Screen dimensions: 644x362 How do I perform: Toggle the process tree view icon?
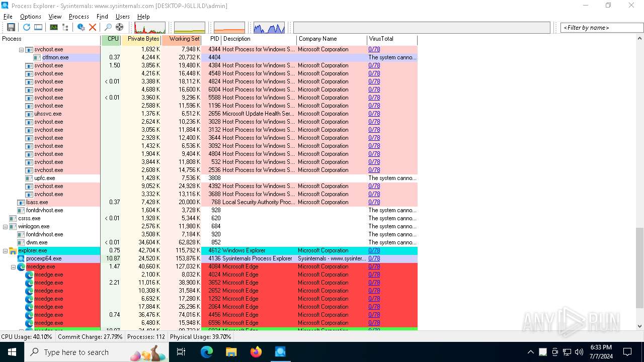click(65, 27)
